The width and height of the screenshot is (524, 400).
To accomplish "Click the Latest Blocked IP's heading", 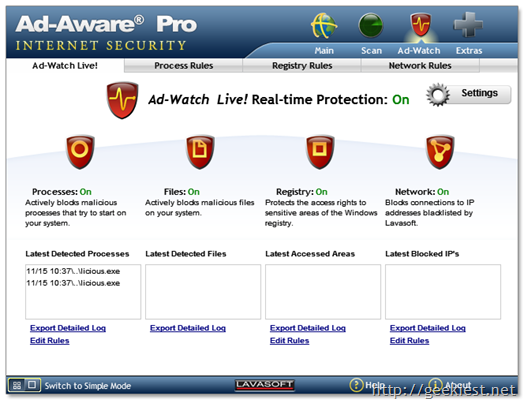I will pyautogui.click(x=422, y=254).
